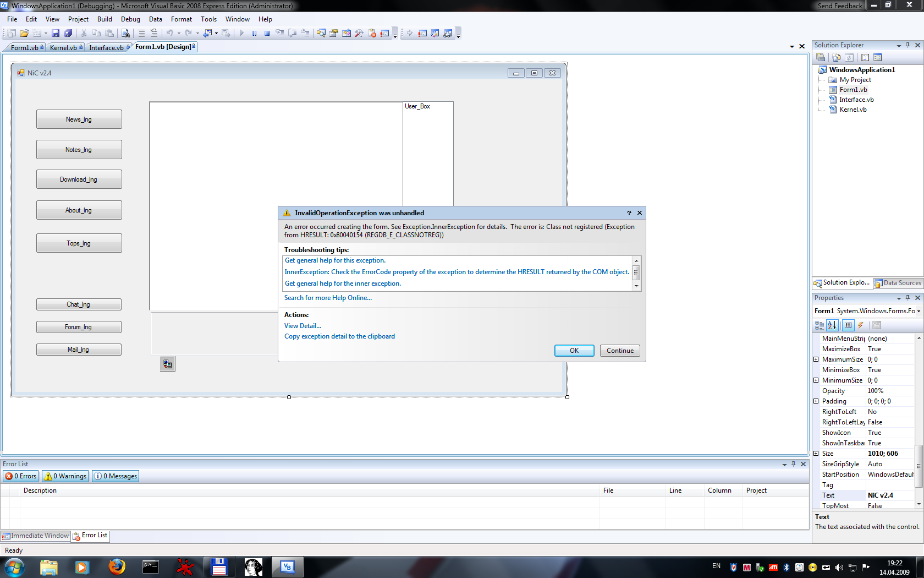Click the Opacity 100% property value
Screen dimensions: 924x578
[890, 391]
